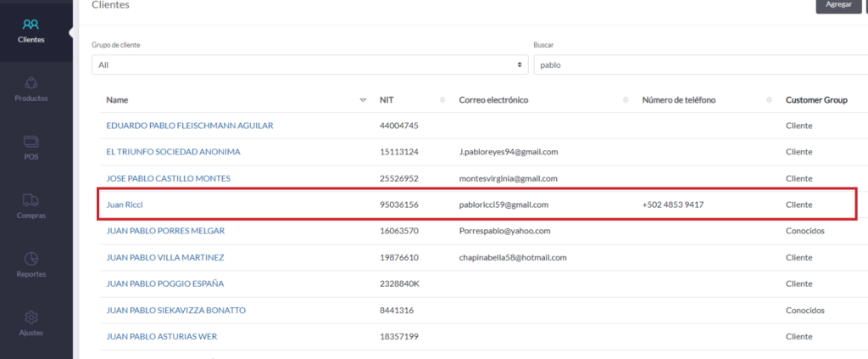Open JUAN PABLO PORRES MELGAR record
Image resolution: width=868 pixels, height=359 pixels.
(x=165, y=231)
